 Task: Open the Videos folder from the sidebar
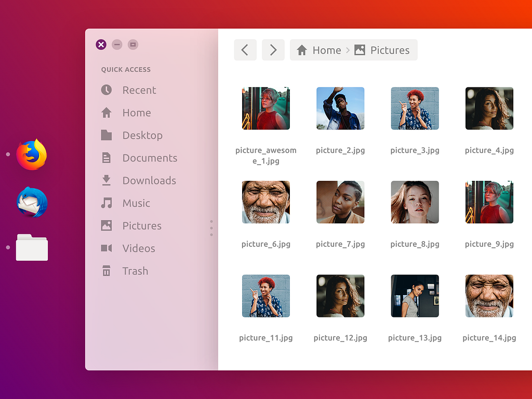tap(139, 248)
